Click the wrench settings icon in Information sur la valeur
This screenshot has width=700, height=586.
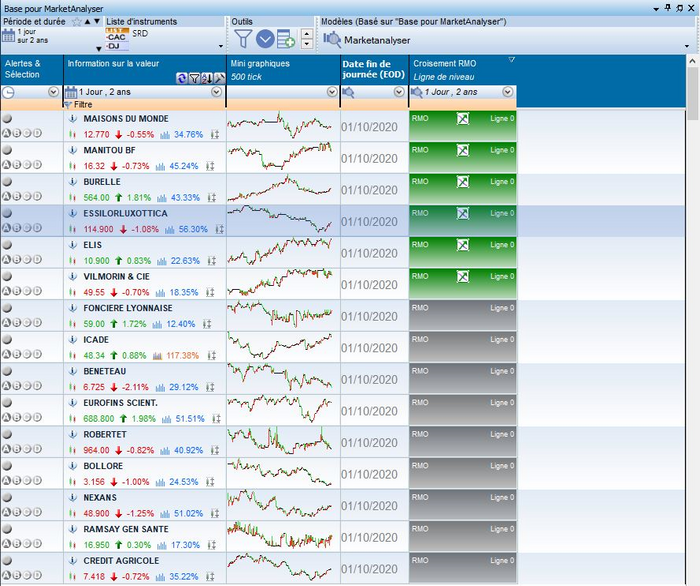coord(219,79)
